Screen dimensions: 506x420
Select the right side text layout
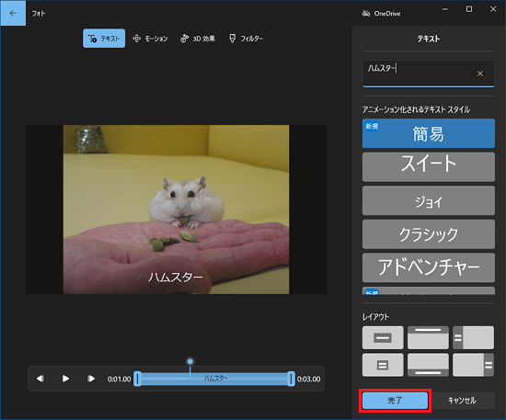pyautogui.click(x=473, y=365)
